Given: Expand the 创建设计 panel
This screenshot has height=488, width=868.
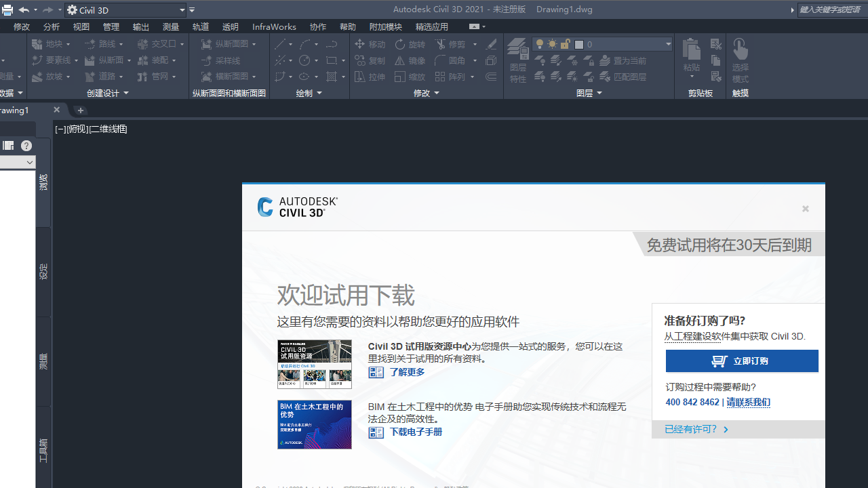Looking at the screenshot, I should click(x=107, y=93).
